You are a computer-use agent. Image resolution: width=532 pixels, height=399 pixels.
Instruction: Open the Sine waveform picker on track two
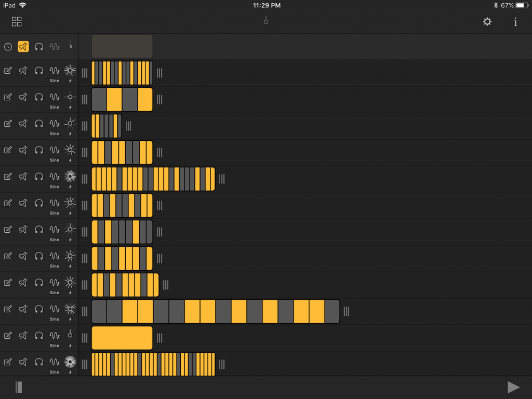(x=55, y=100)
